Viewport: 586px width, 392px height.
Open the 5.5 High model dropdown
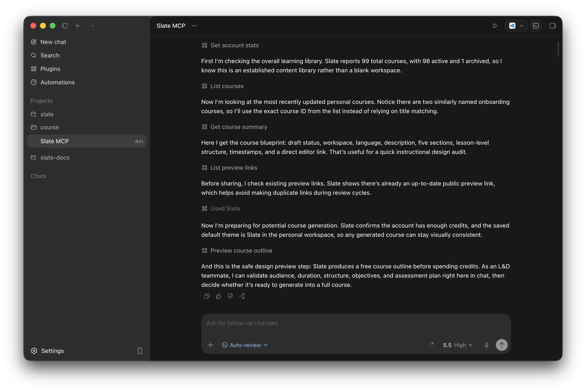458,345
